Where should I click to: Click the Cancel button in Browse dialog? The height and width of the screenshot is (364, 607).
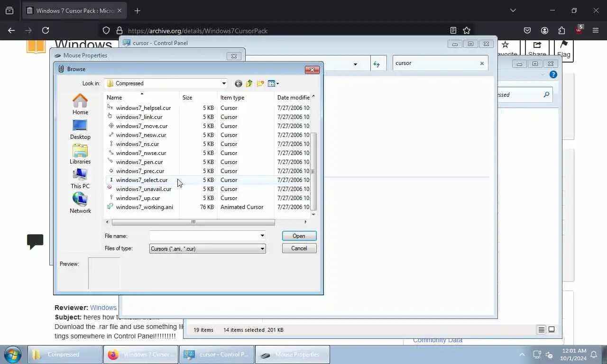coord(299,248)
